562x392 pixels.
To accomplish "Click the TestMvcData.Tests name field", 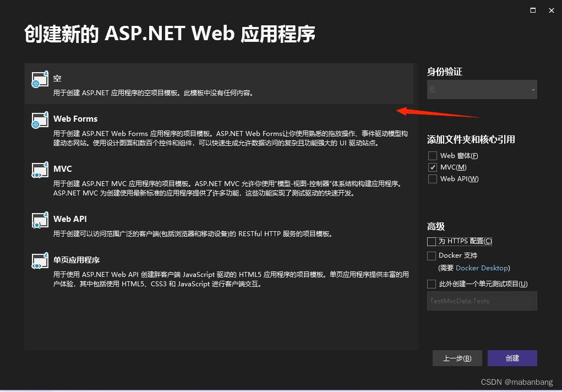I will point(482,301).
